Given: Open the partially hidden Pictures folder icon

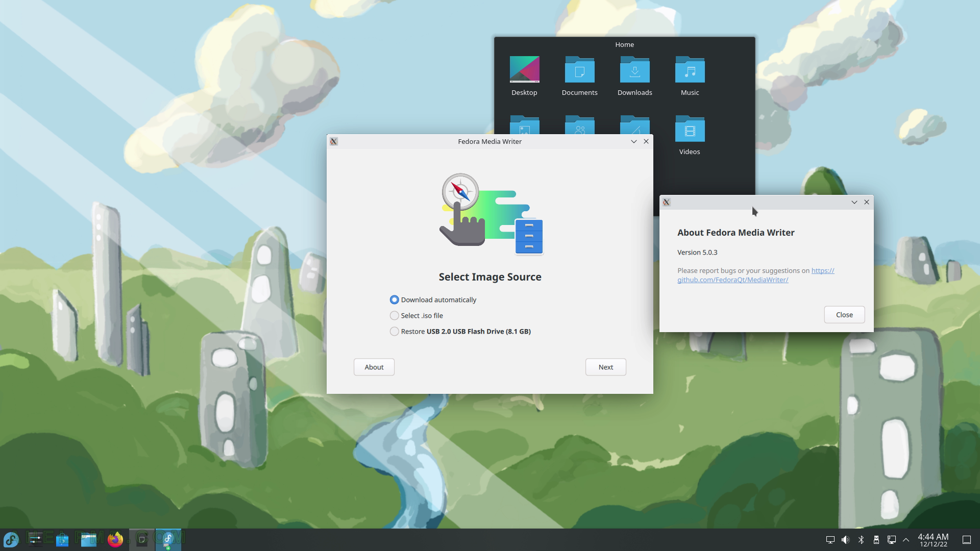Looking at the screenshot, I should (524, 125).
